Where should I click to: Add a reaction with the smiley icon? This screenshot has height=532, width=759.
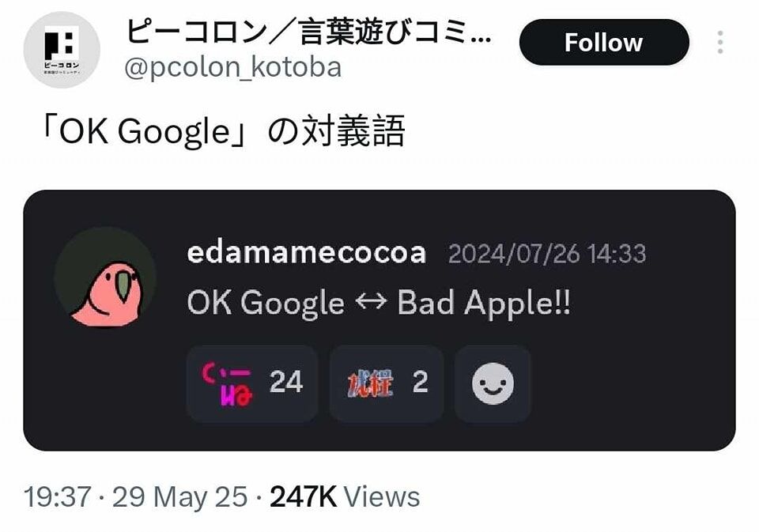[x=493, y=383]
